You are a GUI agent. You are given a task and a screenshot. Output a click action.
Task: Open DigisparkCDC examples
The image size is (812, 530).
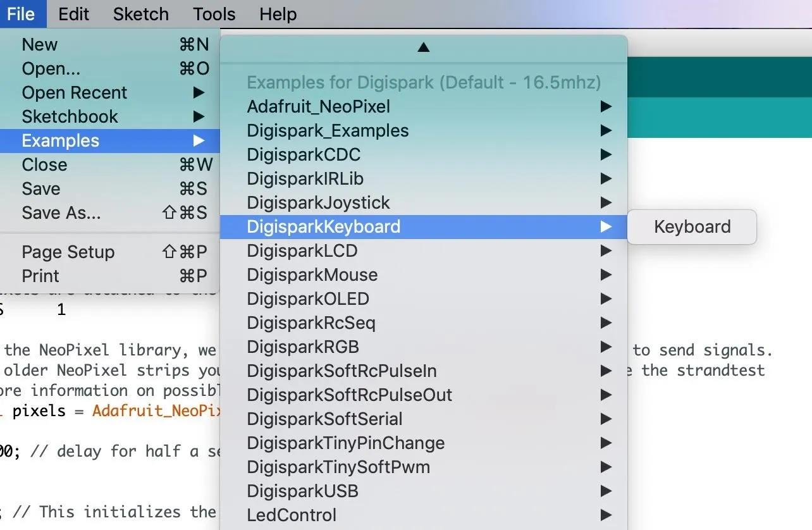pos(424,154)
